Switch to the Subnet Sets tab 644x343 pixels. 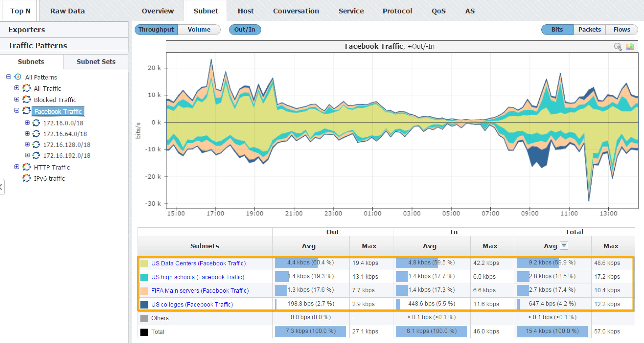(x=96, y=62)
